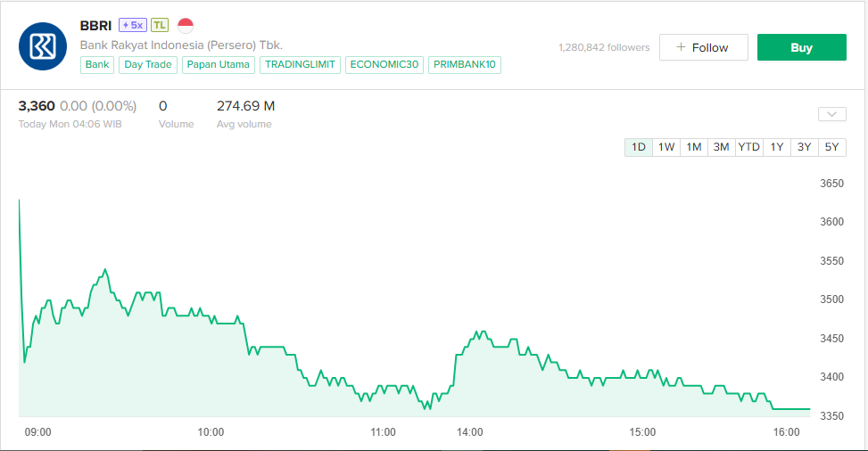Click the 09:00 time axis label
This screenshot has height=451, width=868.
point(37,432)
